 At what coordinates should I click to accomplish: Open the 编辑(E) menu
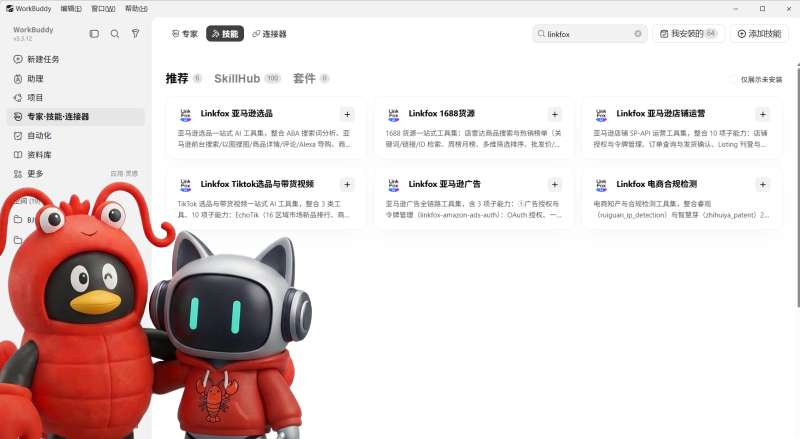point(71,9)
